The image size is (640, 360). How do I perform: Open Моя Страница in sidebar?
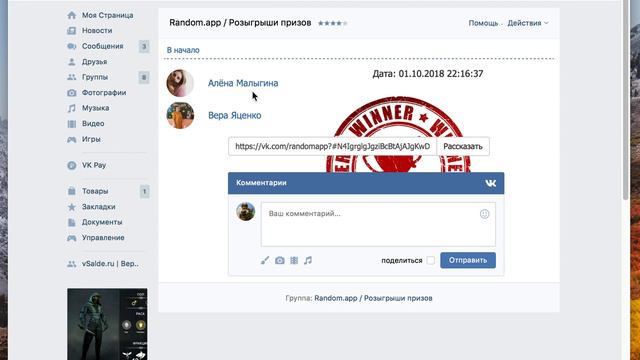[107, 15]
